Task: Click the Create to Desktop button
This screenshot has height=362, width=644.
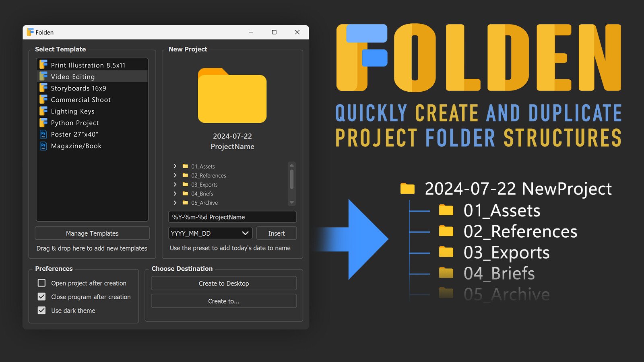Action: coord(224,283)
